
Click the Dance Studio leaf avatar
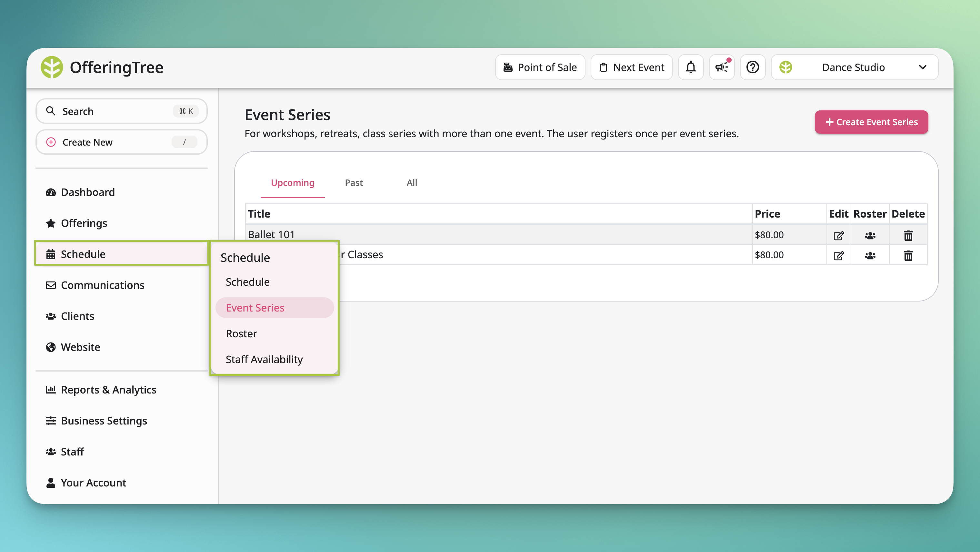click(785, 67)
